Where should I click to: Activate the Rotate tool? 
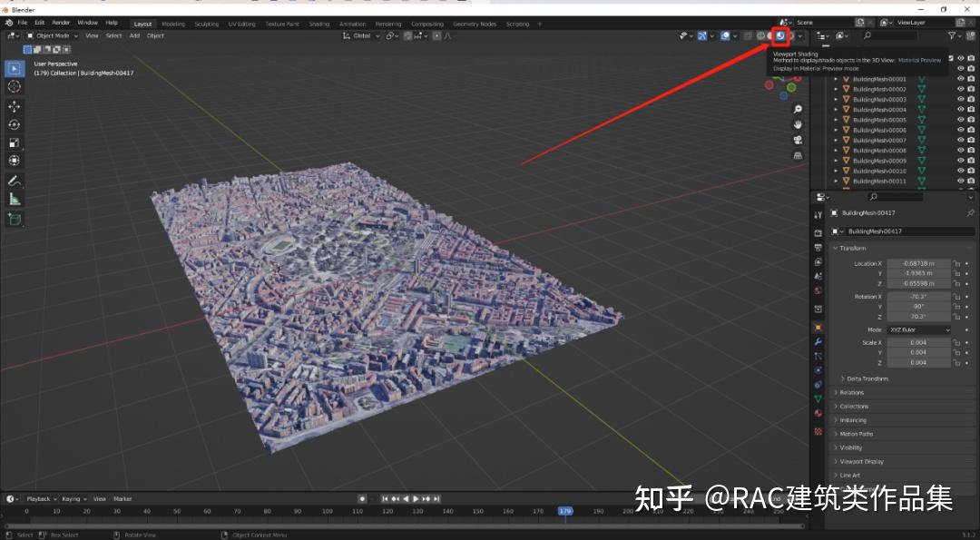pyautogui.click(x=15, y=125)
